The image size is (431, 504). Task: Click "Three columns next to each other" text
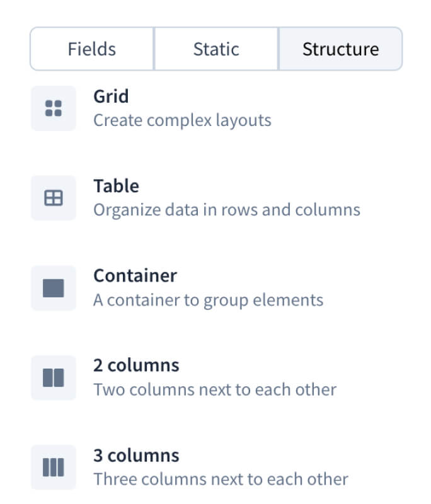pyautogui.click(x=221, y=479)
